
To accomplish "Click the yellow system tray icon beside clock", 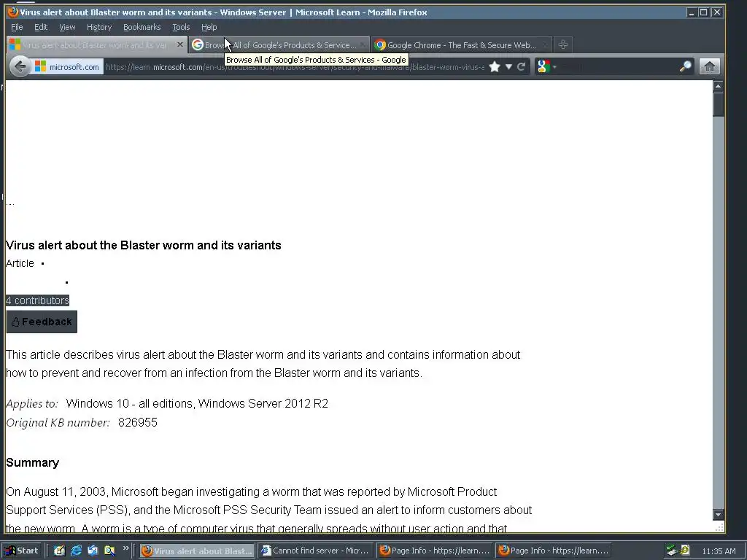I will 685,551.
